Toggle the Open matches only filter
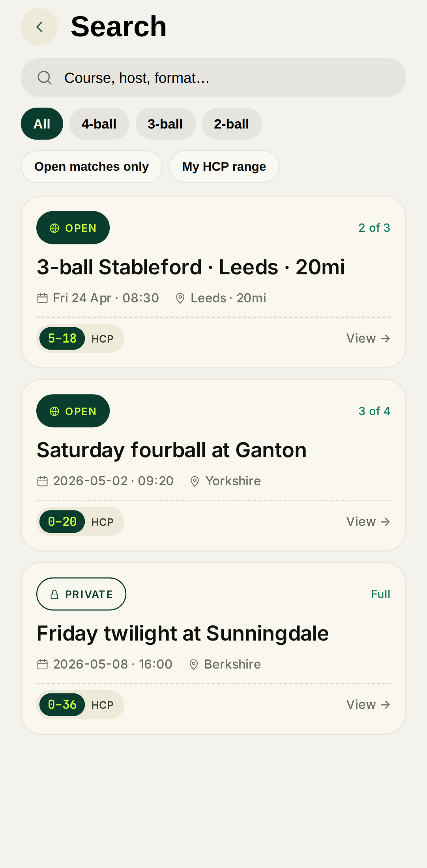 point(92,167)
